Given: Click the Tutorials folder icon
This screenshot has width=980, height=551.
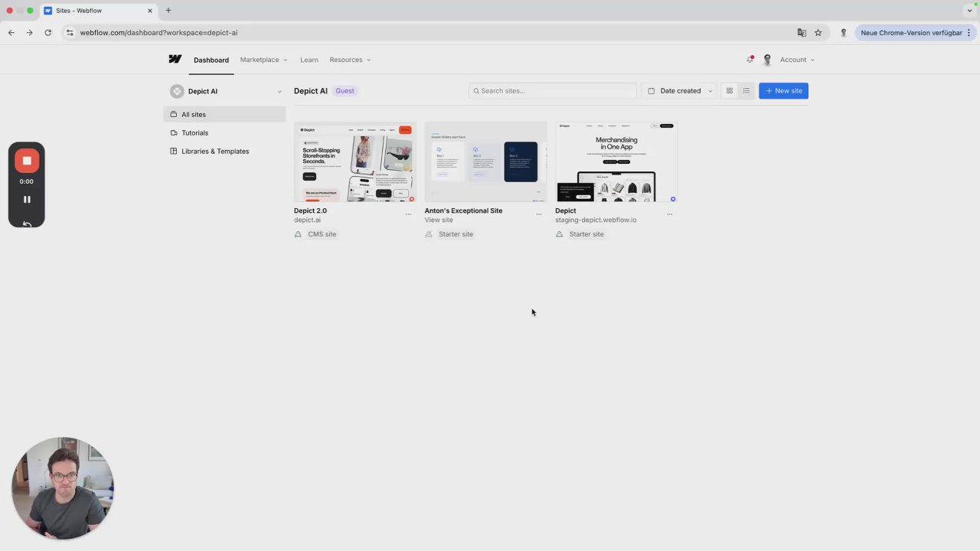Looking at the screenshot, I should click(x=174, y=132).
